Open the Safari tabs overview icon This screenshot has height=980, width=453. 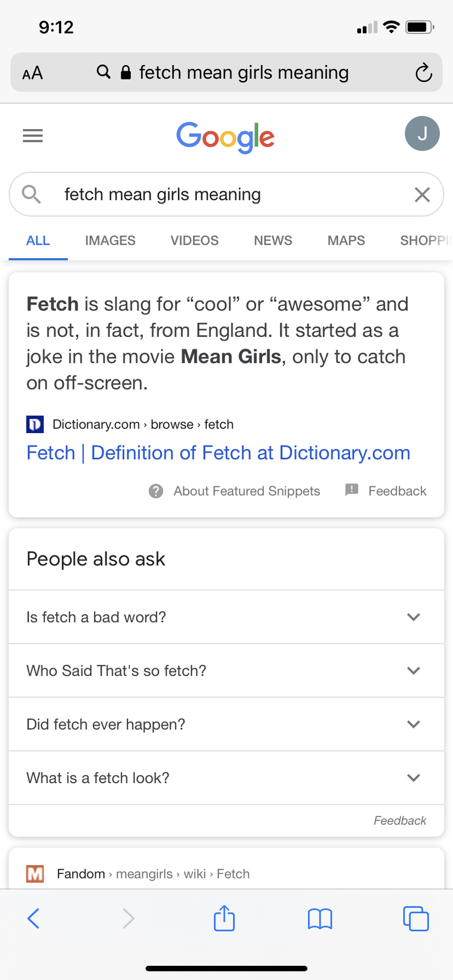(416, 918)
